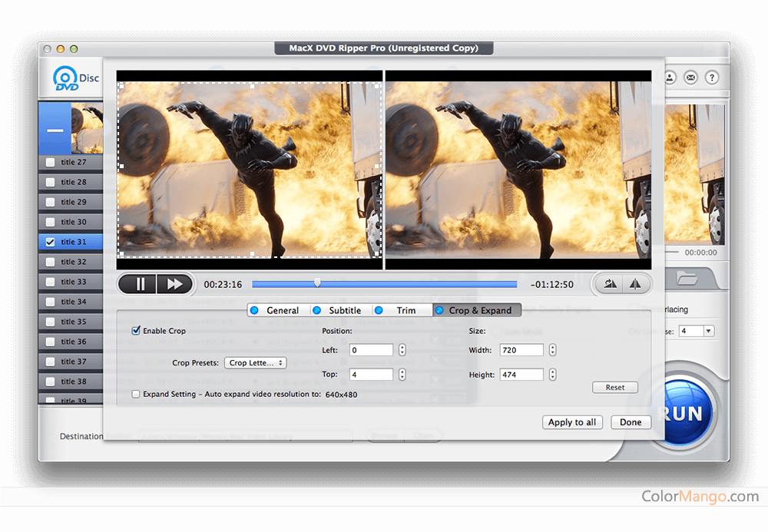Pause the video preview
This screenshot has width=768, height=532.
[x=140, y=284]
